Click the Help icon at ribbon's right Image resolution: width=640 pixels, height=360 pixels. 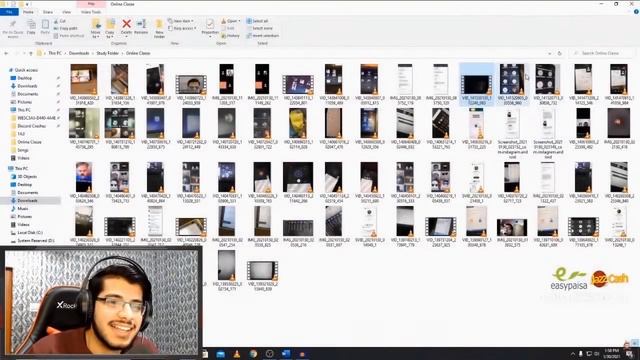pyautogui.click(x=636, y=12)
